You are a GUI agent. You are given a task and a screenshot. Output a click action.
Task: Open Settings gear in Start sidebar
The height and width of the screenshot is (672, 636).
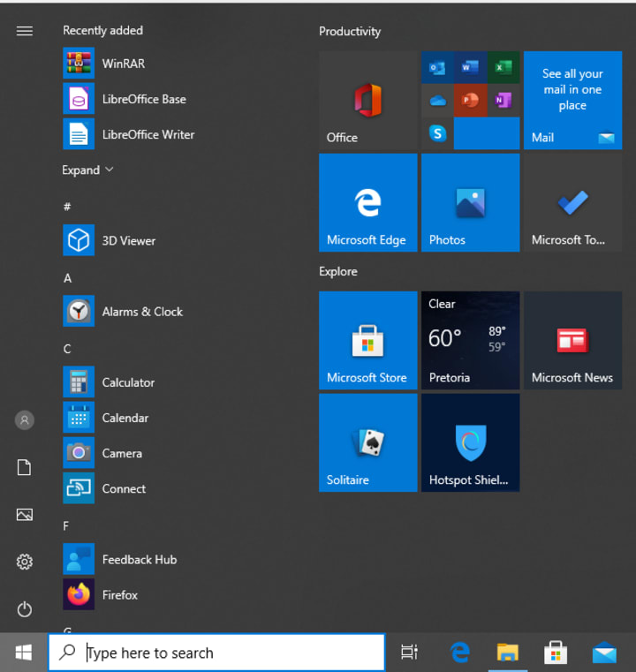(25, 562)
